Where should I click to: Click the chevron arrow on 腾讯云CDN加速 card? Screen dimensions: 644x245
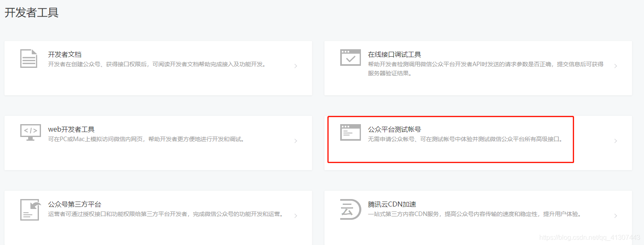point(615,216)
